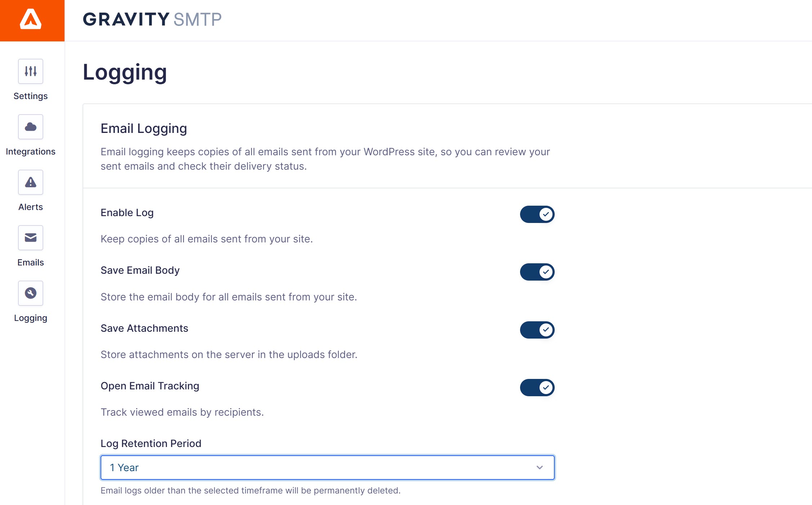Click the Logging sidebar label

(31, 318)
